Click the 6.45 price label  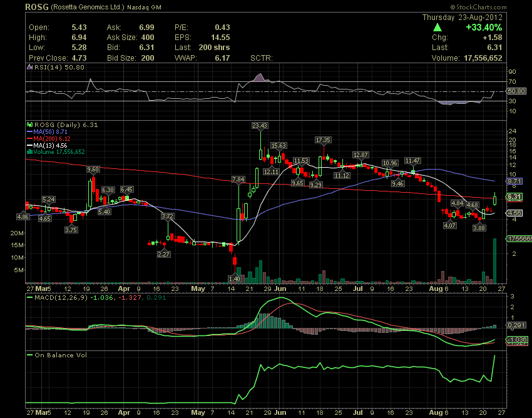[x=126, y=190]
